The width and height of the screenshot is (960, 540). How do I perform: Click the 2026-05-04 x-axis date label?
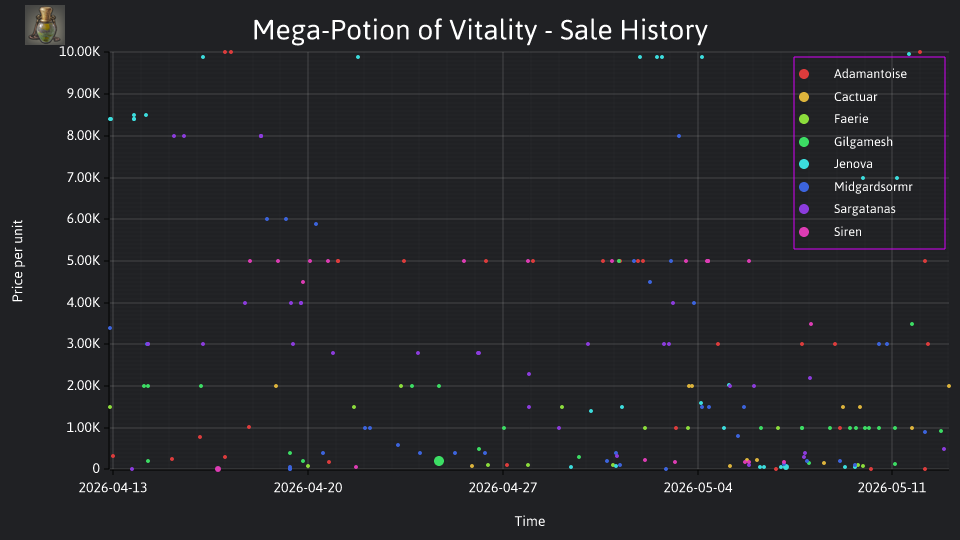[698, 488]
